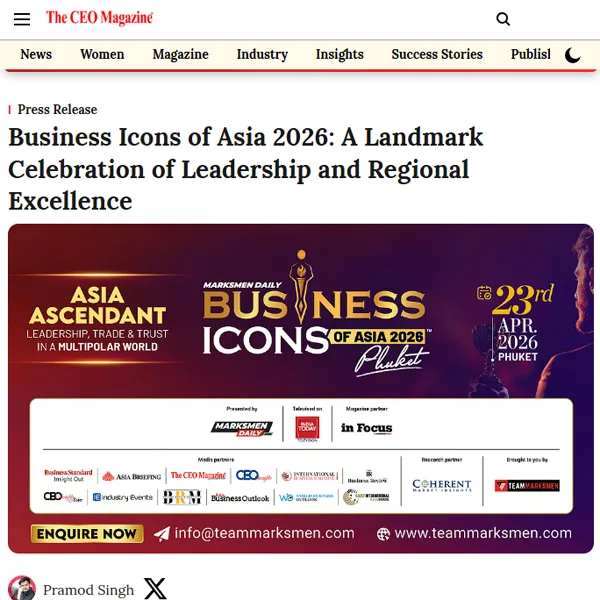Open the Industry nav item
Viewport: 600px width, 600px height.
coord(262,54)
